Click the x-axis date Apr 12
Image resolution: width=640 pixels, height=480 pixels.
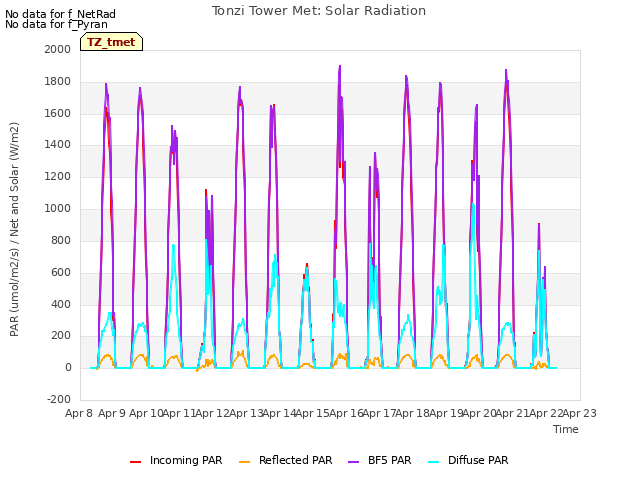coord(212,413)
